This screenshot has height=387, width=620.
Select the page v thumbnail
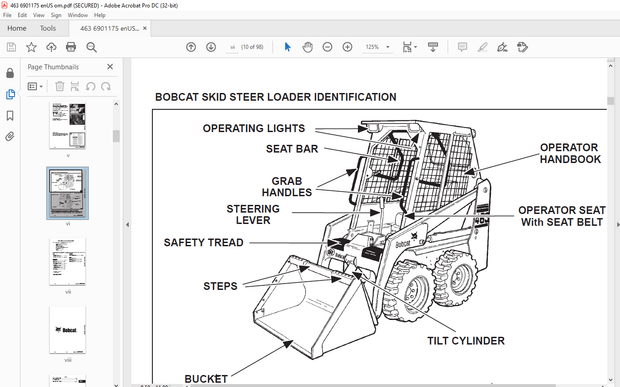[x=68, y=126]
